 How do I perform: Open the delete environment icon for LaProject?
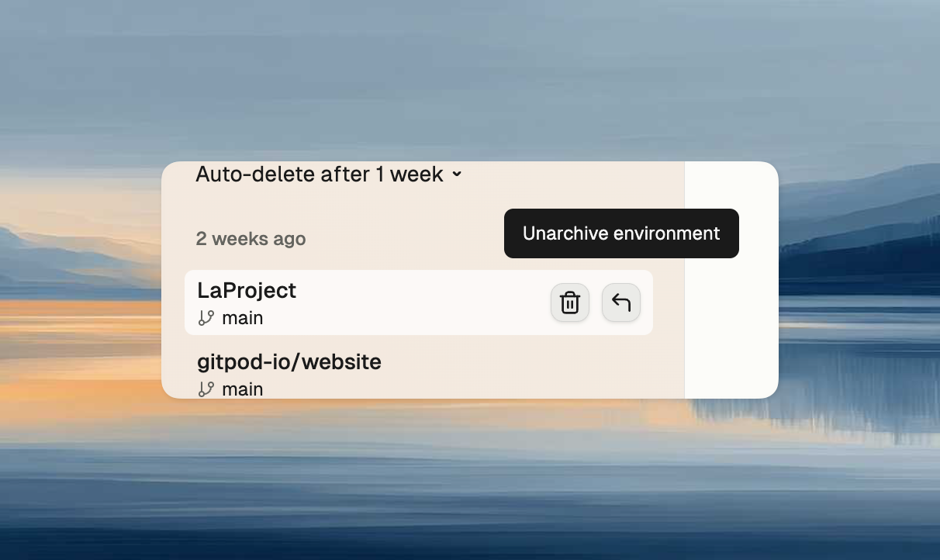tap(569, 302)
